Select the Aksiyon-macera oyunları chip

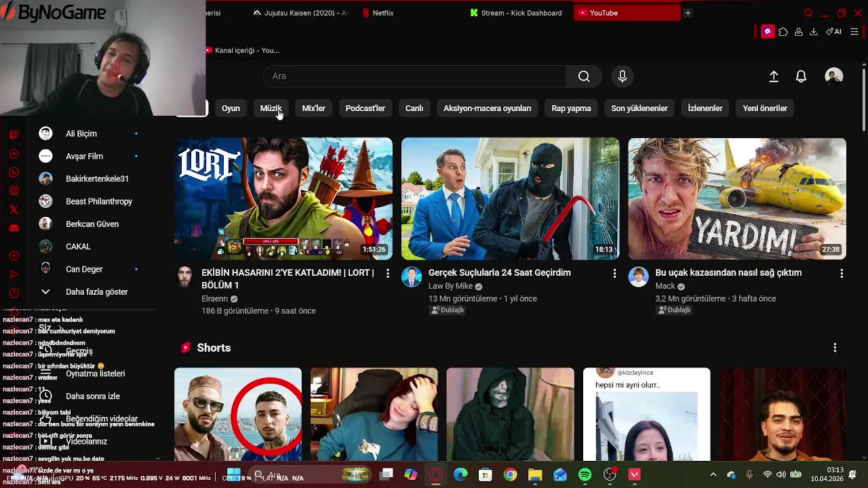[487, 108]
